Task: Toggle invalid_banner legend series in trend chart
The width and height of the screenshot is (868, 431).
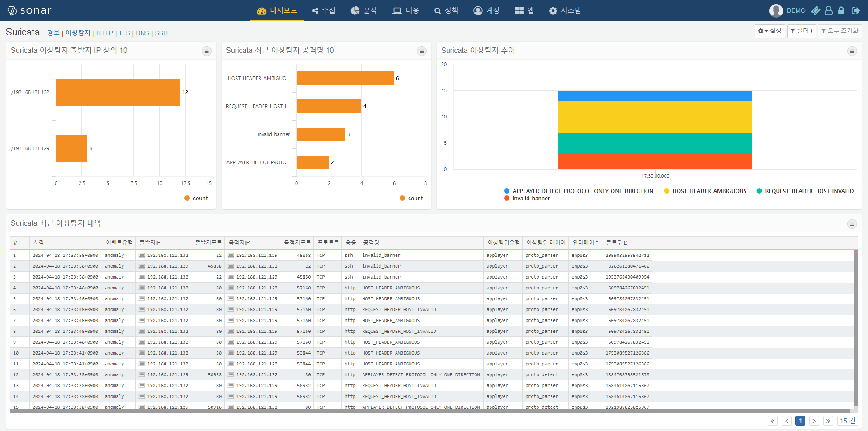Action: 527,199
